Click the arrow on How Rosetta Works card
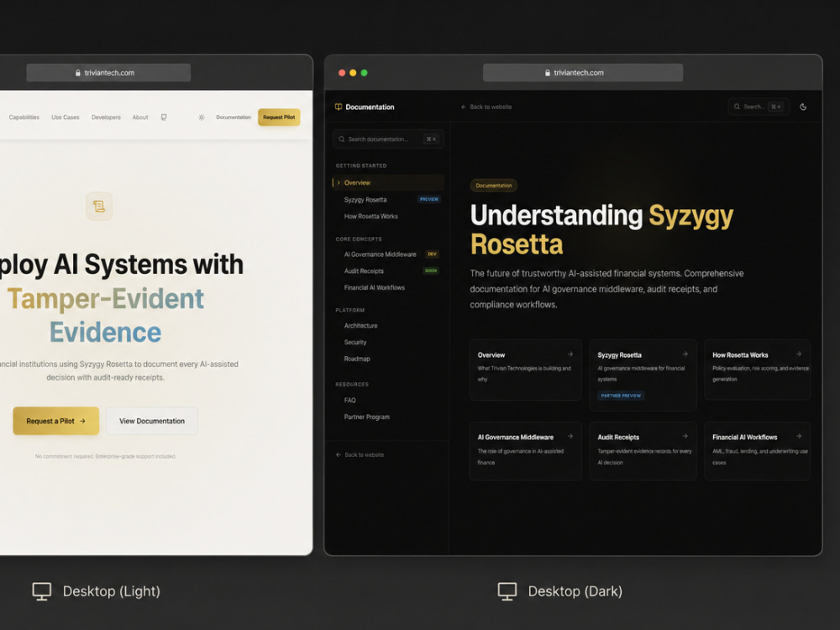Viewport: 840px width, 630px height. click(798, 354)
